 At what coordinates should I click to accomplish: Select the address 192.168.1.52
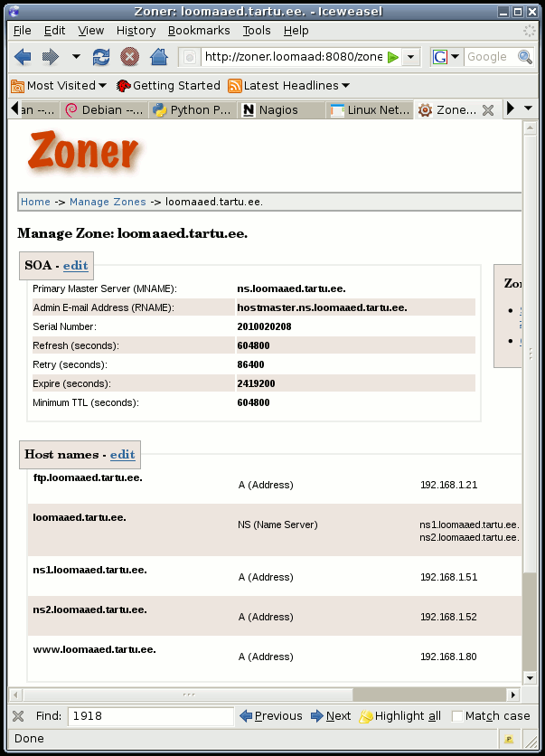click(x=448, y=617)
